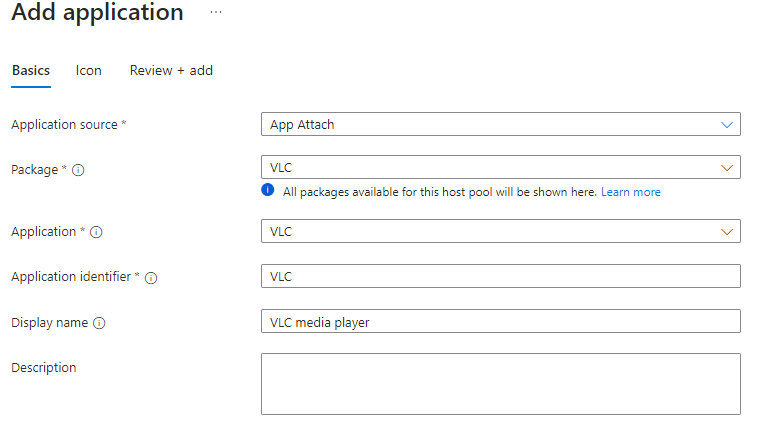
Task: Click the Add application page heading
Action: 97,13
